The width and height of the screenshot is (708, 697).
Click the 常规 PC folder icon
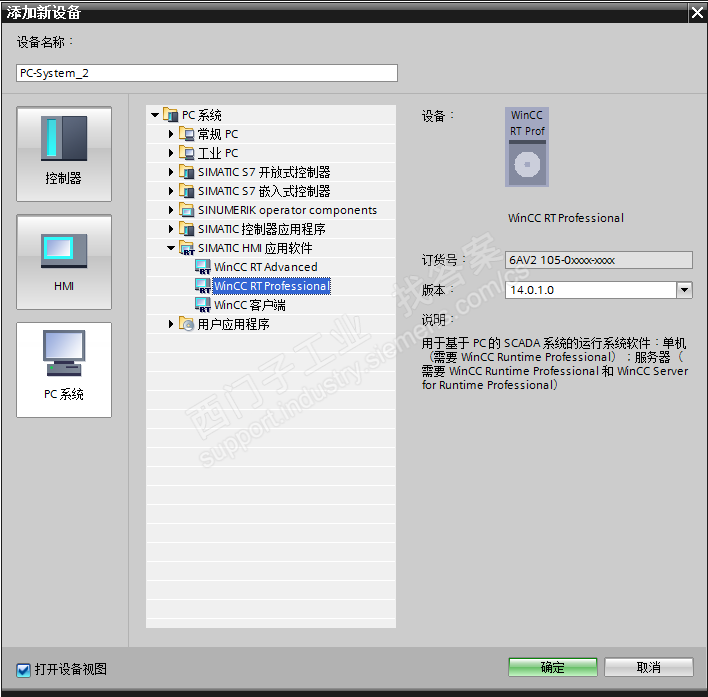(186, 134)
